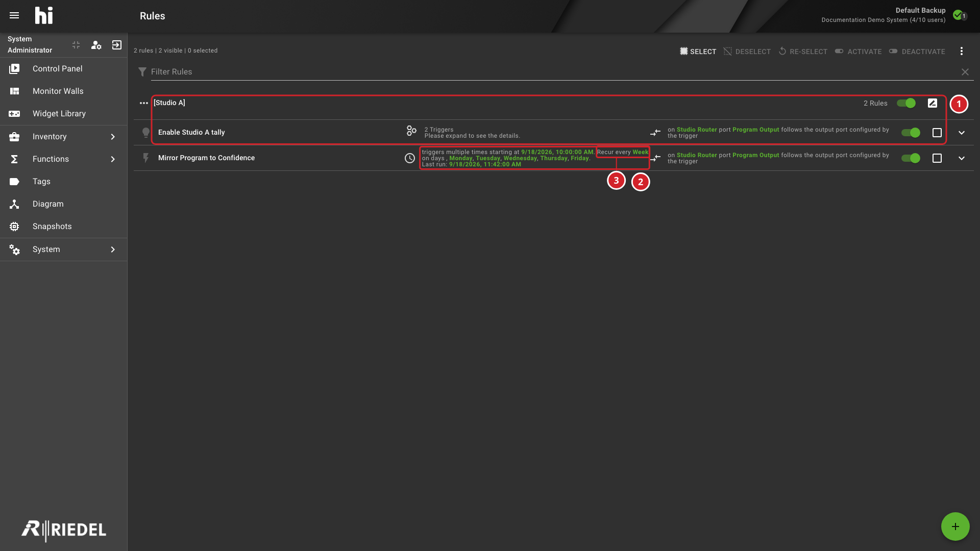The height and width of the screenshot is (551, 980).
Task: Open the Diagram page
Action: [x=64, y=204]
